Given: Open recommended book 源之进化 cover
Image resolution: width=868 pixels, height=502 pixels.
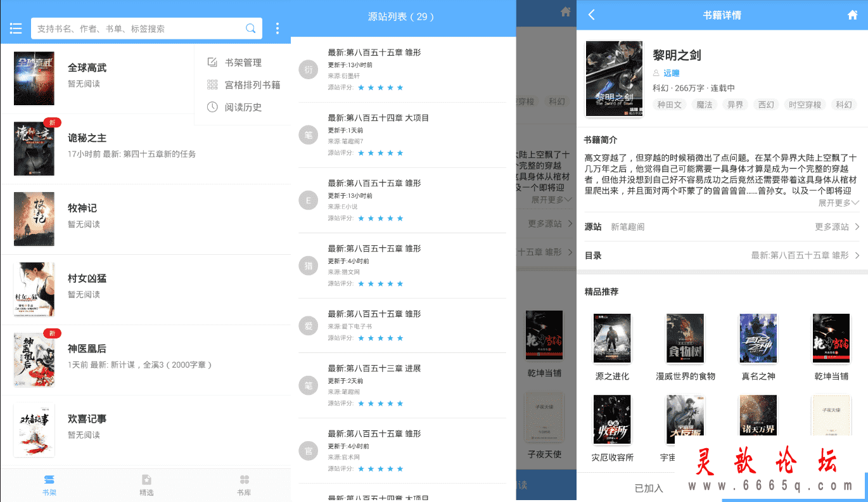Looking at the screenshot, I should 612,338.
